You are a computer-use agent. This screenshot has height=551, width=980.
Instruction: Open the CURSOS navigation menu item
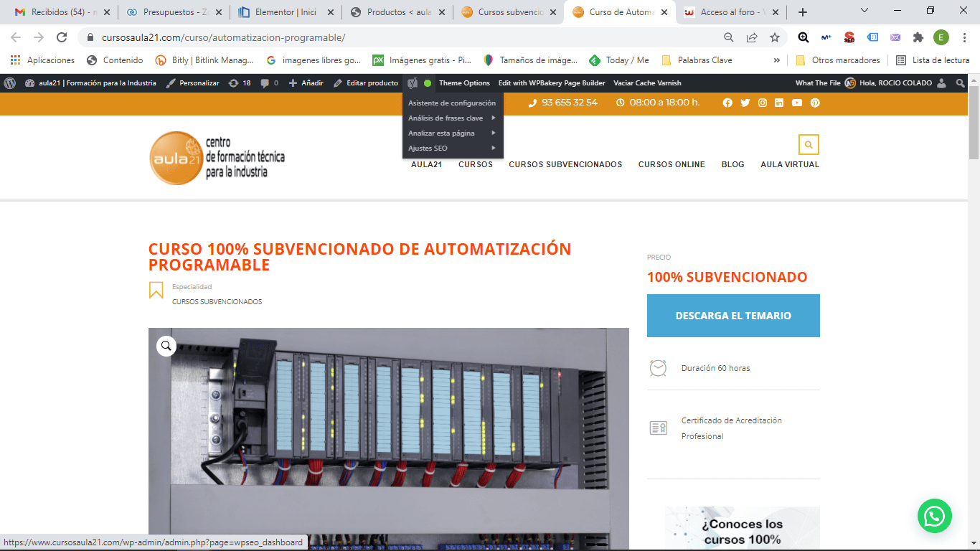[476, 164]
